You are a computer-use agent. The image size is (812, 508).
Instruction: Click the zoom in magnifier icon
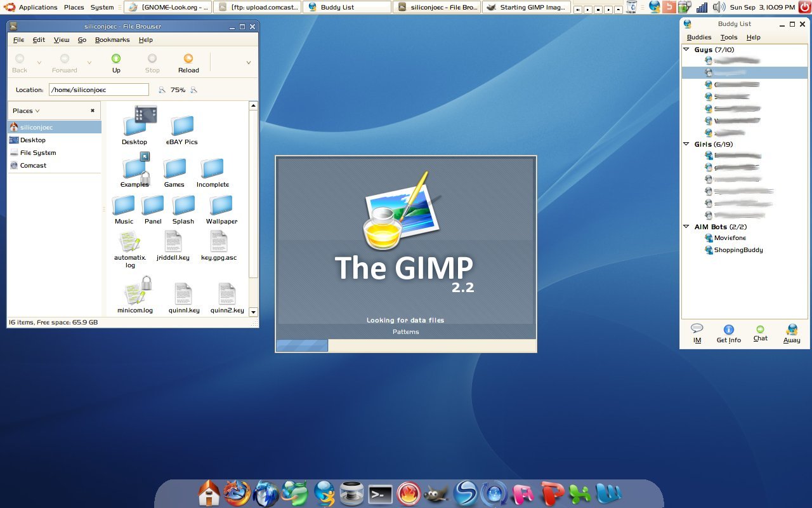coord(194,90)
